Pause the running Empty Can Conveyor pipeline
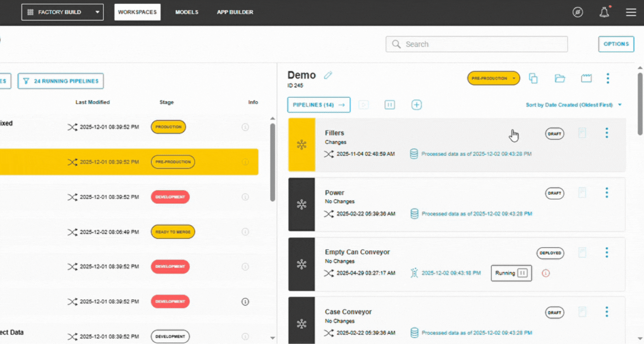The width and height of the screenshot is (644, 344). click(x=523, y=273)
